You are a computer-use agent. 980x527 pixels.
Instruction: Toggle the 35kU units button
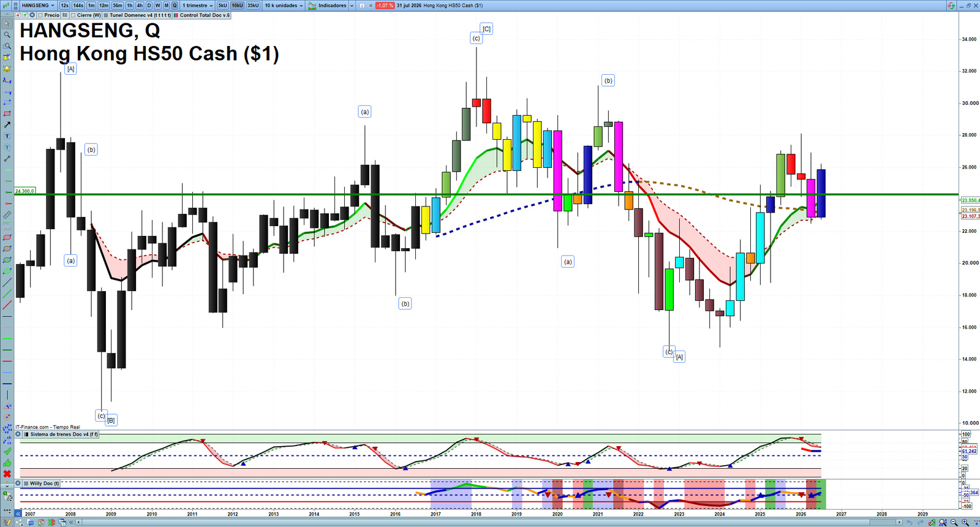253,6
